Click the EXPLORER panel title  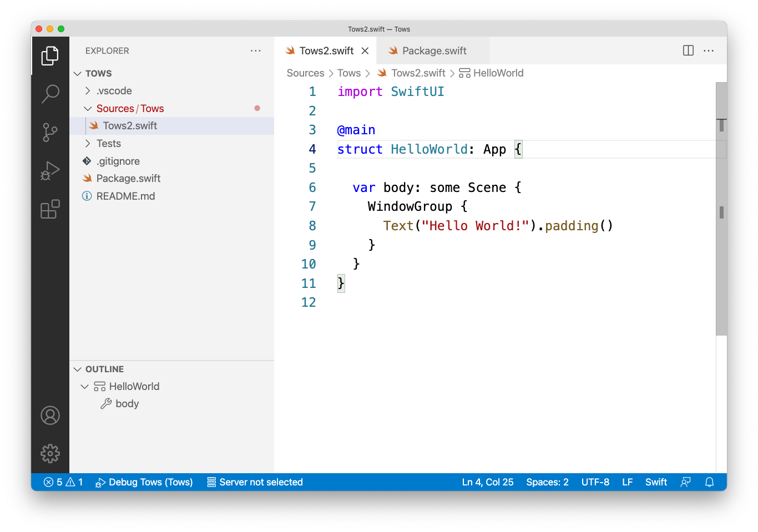point(107,50)
